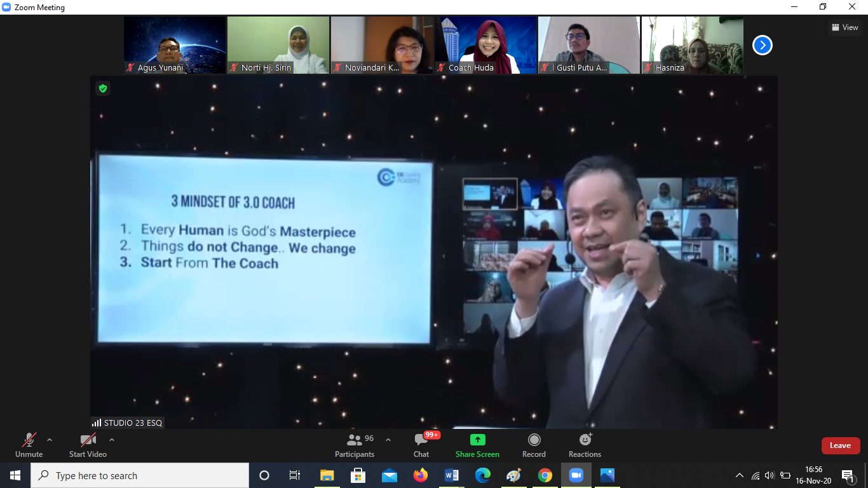
Task: Open Microsoft Word in taskbar
Action: (x=452, y=475)
